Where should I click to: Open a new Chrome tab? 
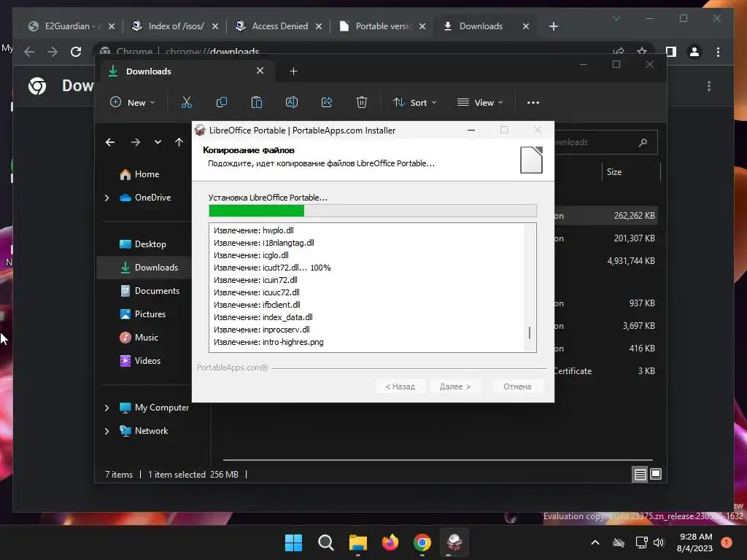pos(553,26)
